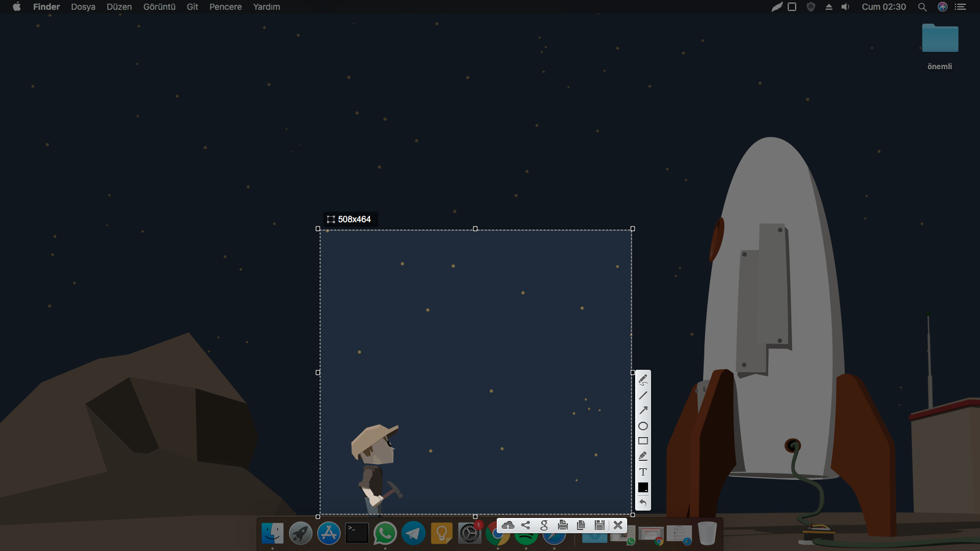
Task: Activate the Marker highlighter tool
Action: tap(643, 456)
